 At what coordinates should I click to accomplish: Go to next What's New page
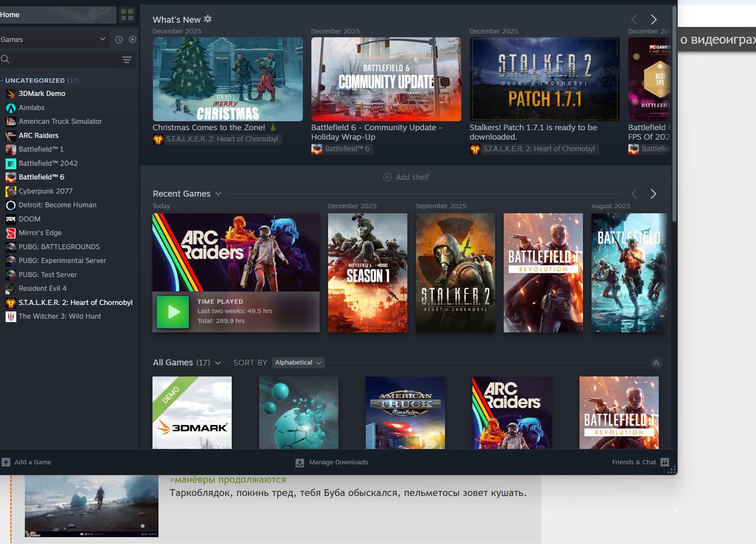click(654, 19)
